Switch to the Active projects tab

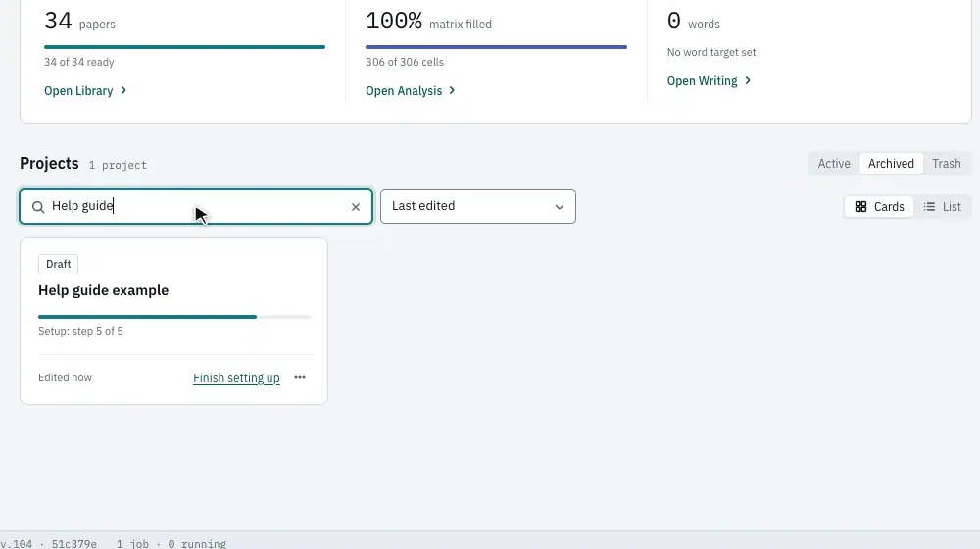(834, 163)
